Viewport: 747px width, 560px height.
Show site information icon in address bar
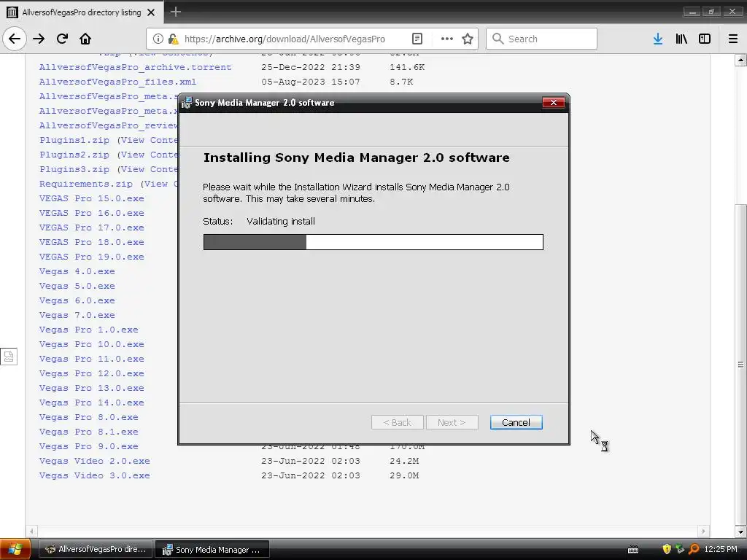(x=158, y=39)
